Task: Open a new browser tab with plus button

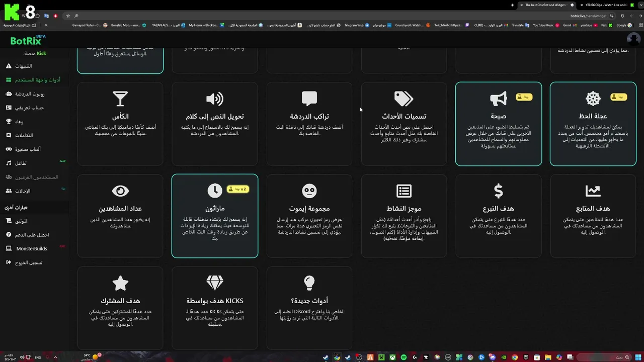Action: click(512, 5)
